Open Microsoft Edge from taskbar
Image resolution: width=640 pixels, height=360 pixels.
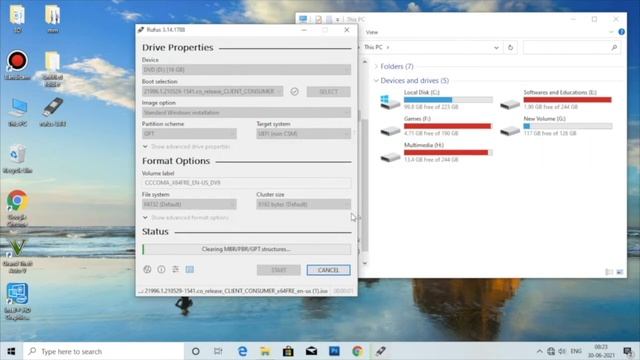pyautogui.click(x=242, y=351)
